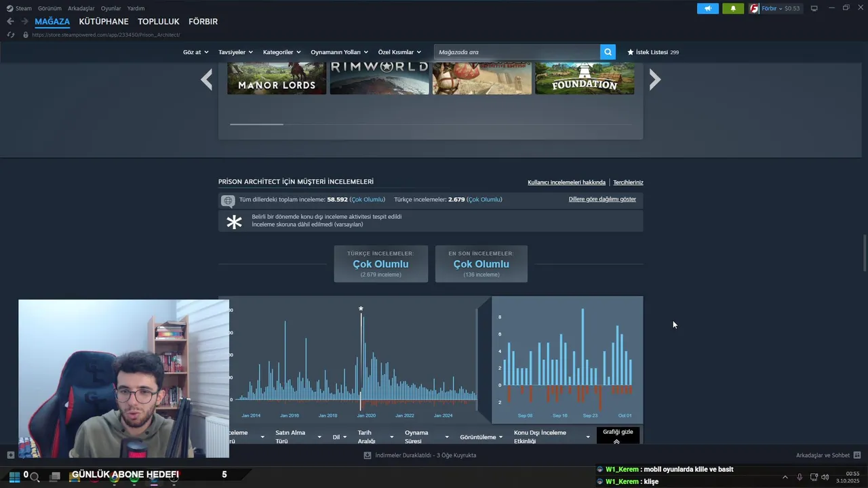Open the Konu Dışı İnceleme Etkinliği filter

[x=552, y=436]
